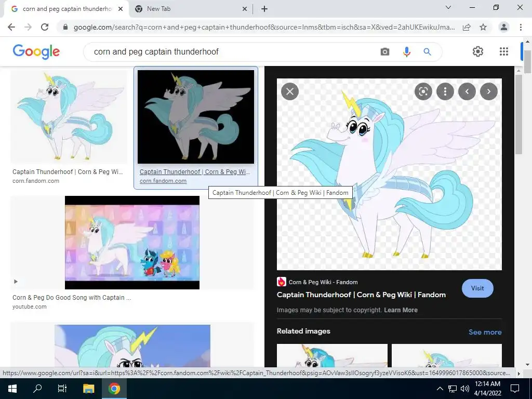Select the white-background Thunderhoof thumbnail
This screenshot has width=532, height=399.
point(69,117)
